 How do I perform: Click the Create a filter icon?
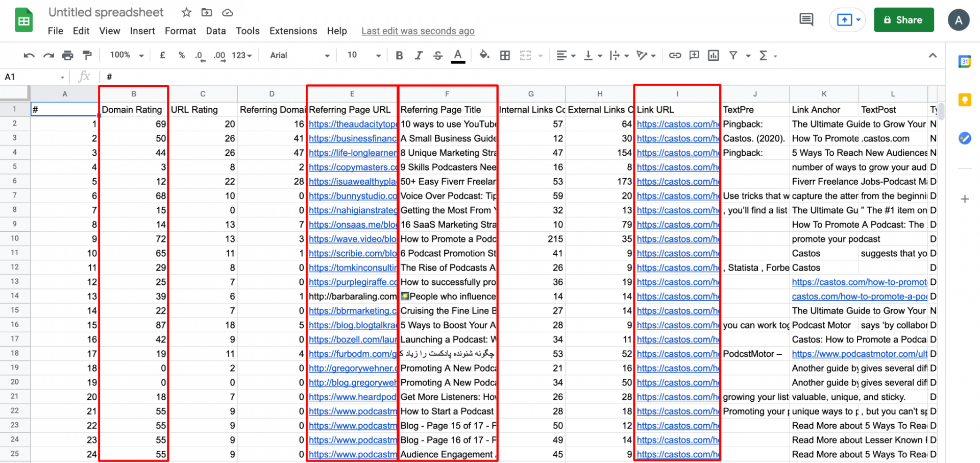(733, 55)
